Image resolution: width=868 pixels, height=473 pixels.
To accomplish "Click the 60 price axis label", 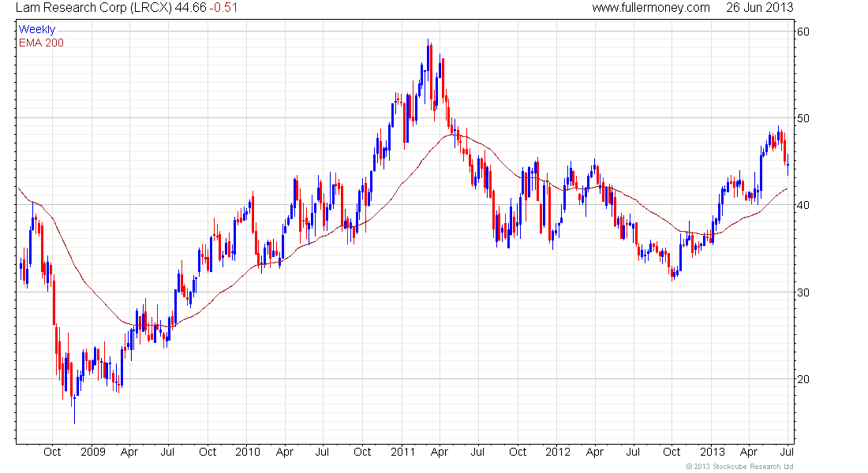I will coord(803,32).
